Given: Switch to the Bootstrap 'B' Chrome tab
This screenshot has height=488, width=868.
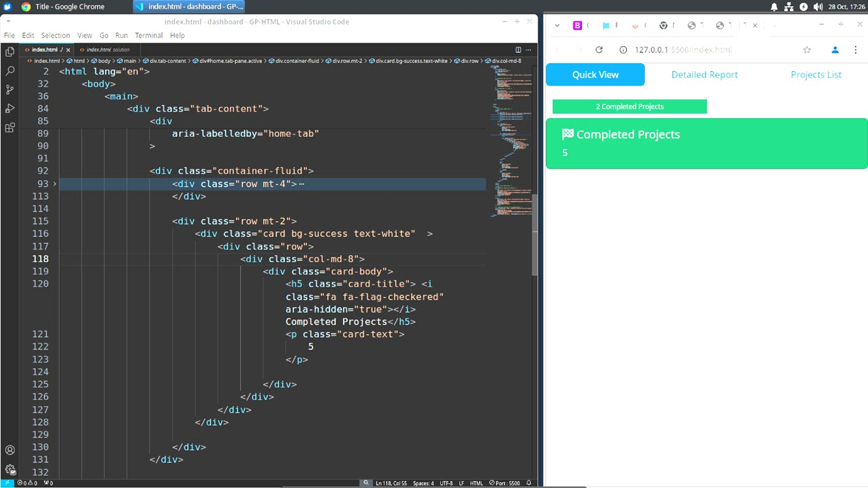Looking at the screenshot, I should pos(578,25).
